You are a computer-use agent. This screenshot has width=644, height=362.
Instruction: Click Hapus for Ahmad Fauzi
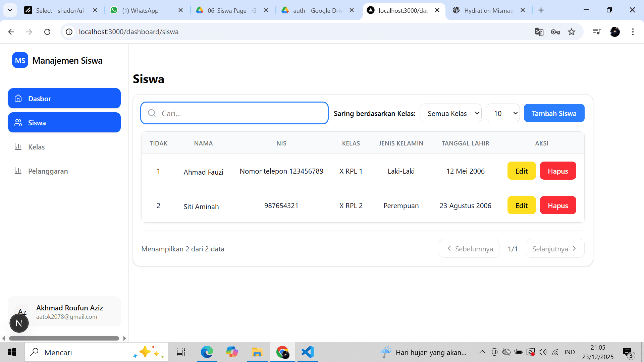(558, 171)
